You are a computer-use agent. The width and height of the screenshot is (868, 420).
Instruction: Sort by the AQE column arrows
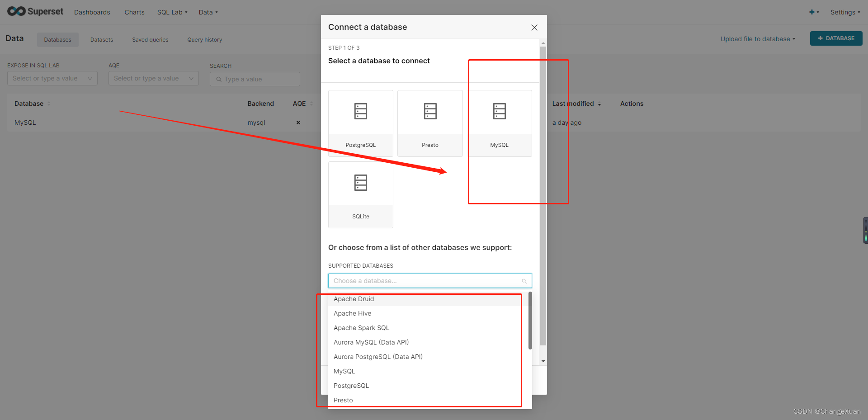tap(311, 104)
